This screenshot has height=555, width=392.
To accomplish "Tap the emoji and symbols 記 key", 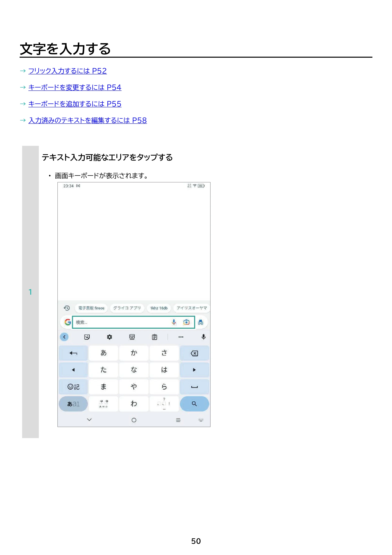I will [x=73, y=387].
